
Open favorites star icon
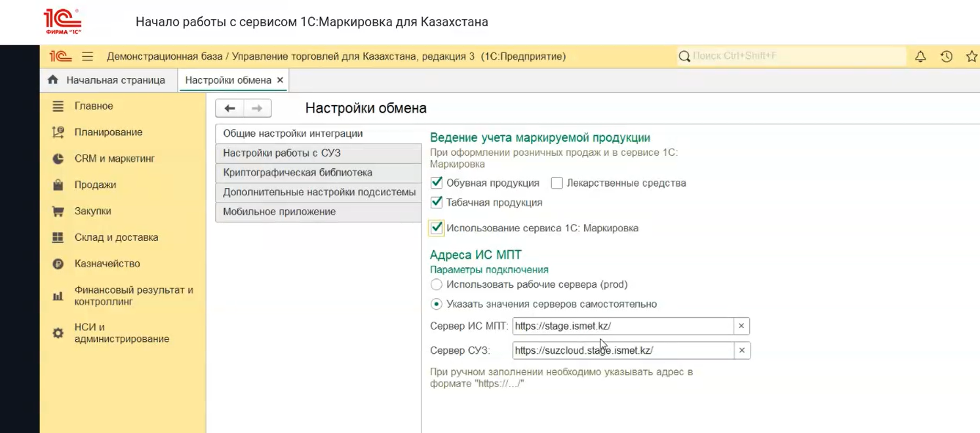click(x=971, y=56)
